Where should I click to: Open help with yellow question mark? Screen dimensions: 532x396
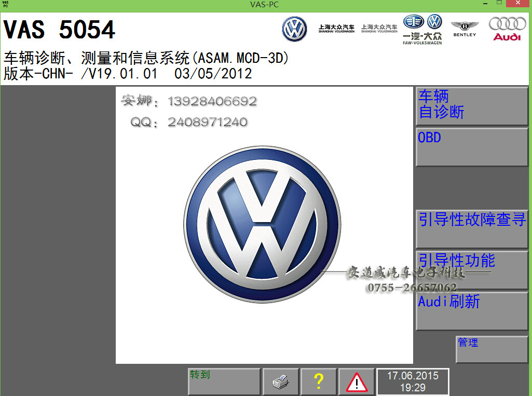click(x=319, y=382)
